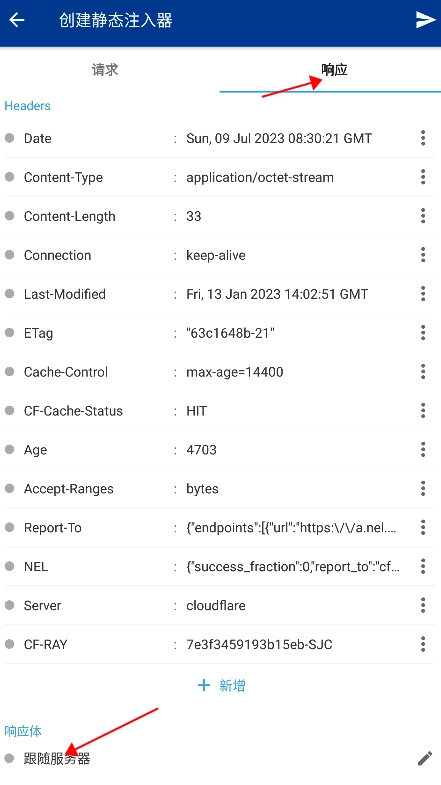Select the 响应 tab

(334, 70)
